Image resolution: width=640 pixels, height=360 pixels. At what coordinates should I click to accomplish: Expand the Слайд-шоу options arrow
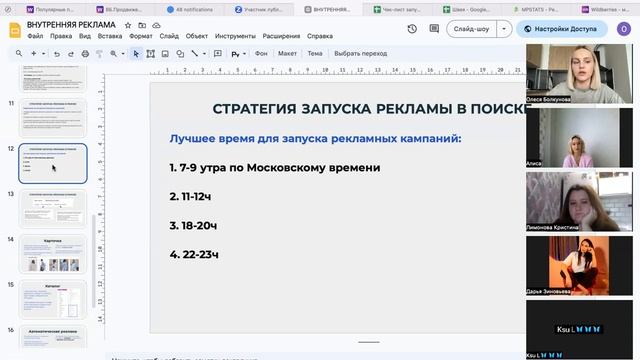[x=504, y=29]
